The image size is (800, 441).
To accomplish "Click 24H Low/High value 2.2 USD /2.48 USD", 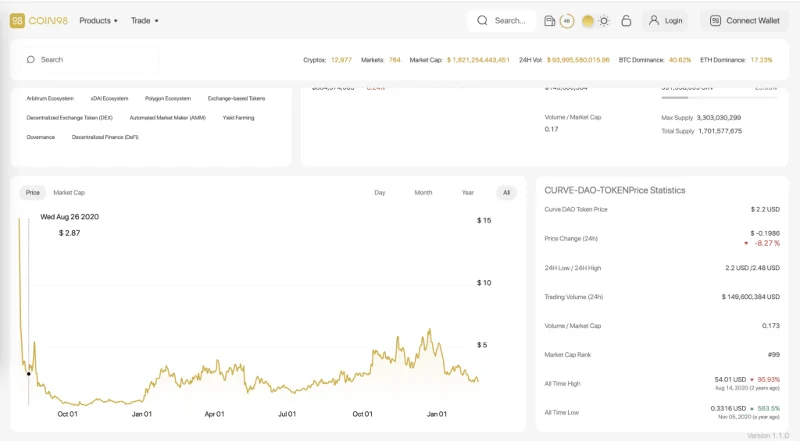I will click(x=753, y=268).
